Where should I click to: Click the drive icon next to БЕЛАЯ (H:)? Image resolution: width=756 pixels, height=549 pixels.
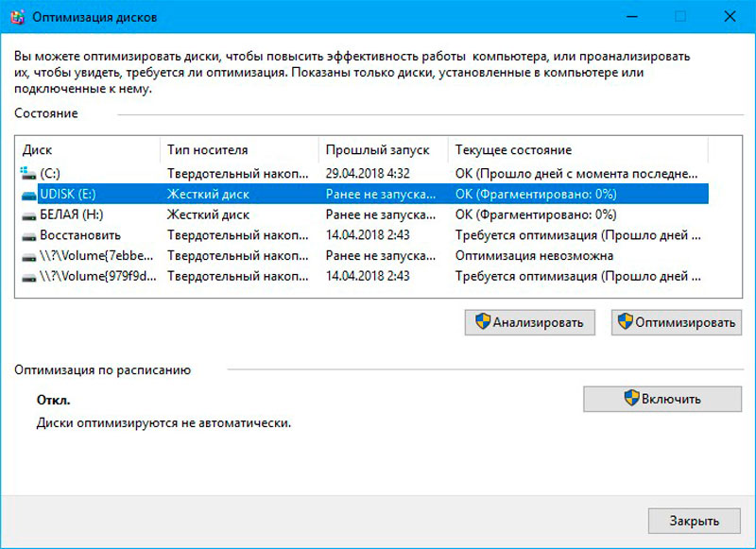click(28, 214)
